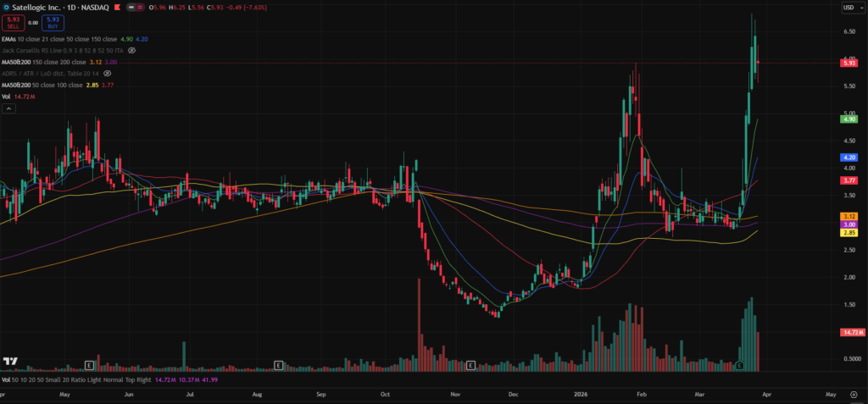868x404 pixels.
Task: Show the Jack Corsellis RS Line indicator
Action: (x=133, y=50)
